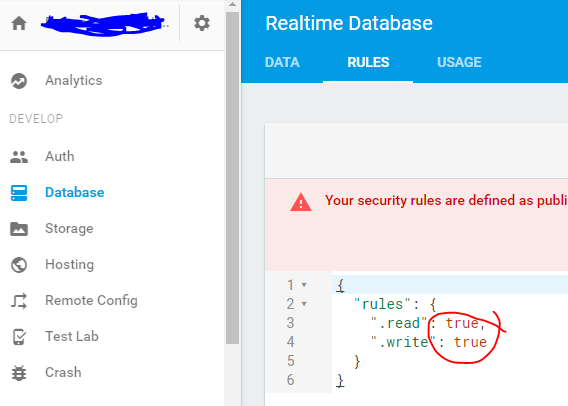Viewport: 568px width, 406px height.
Task: Switch to the DATA tab
Action: tap(282, 62)
